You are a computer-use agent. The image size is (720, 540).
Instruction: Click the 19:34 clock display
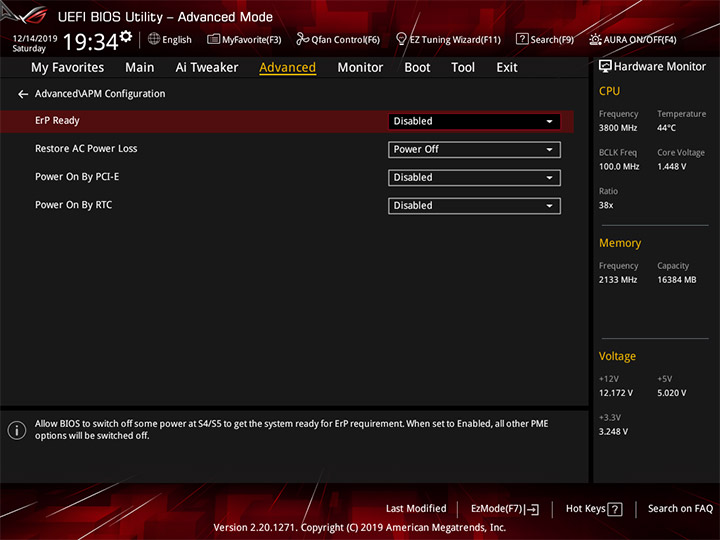90,42
